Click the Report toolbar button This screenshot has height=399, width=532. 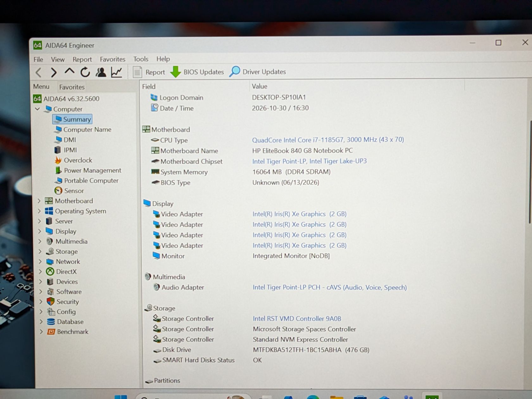(x=149, y=72)
